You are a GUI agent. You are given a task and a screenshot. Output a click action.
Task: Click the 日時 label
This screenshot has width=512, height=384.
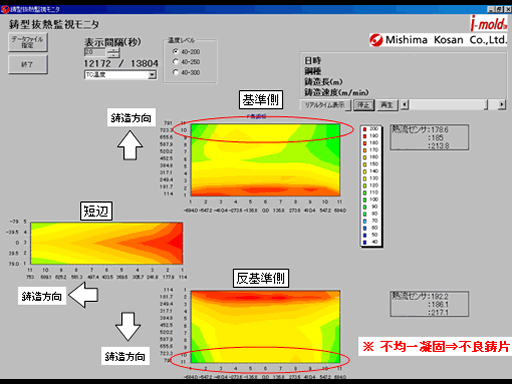(312, 60)
